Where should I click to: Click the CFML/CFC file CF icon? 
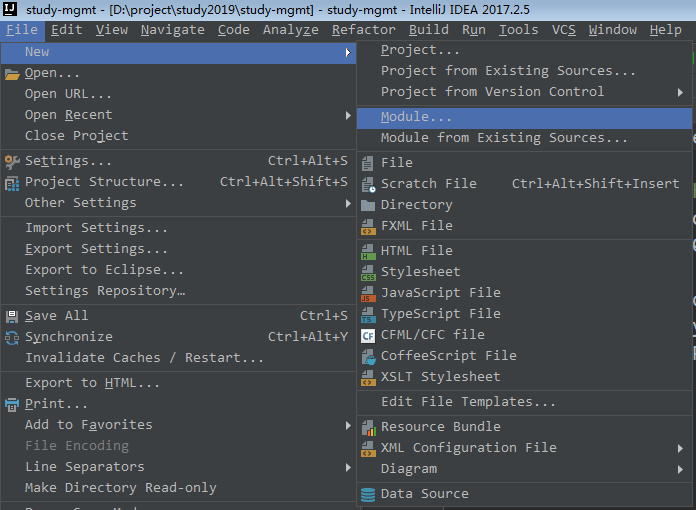pyautogui.click(x=368, y=336)
